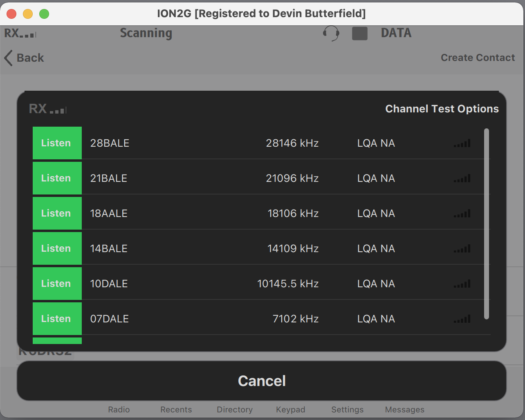Image resolution: width=525 pixels, height=420 pixels.
Task: Switch to the Directory tab
Action: 234,409
